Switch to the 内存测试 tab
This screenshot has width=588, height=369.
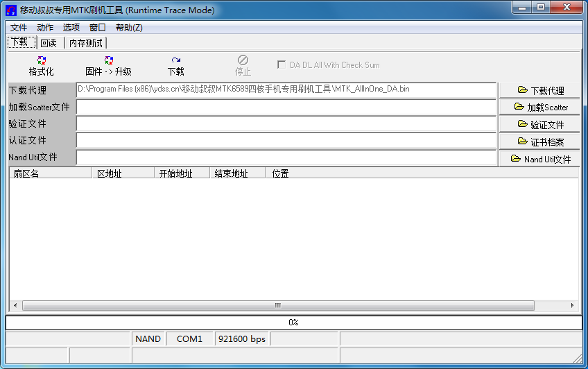pyautogui.click(x=86, y=43)
